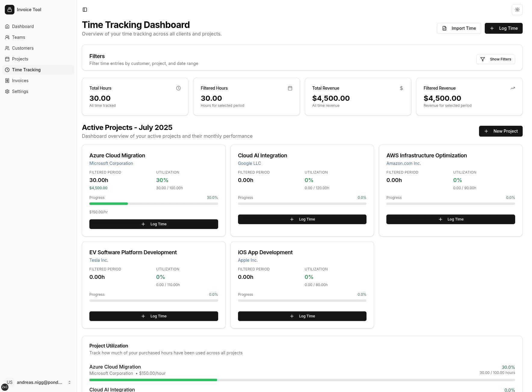
Task: Click the Invoice Tool logo icon
Action: point(9,9)
